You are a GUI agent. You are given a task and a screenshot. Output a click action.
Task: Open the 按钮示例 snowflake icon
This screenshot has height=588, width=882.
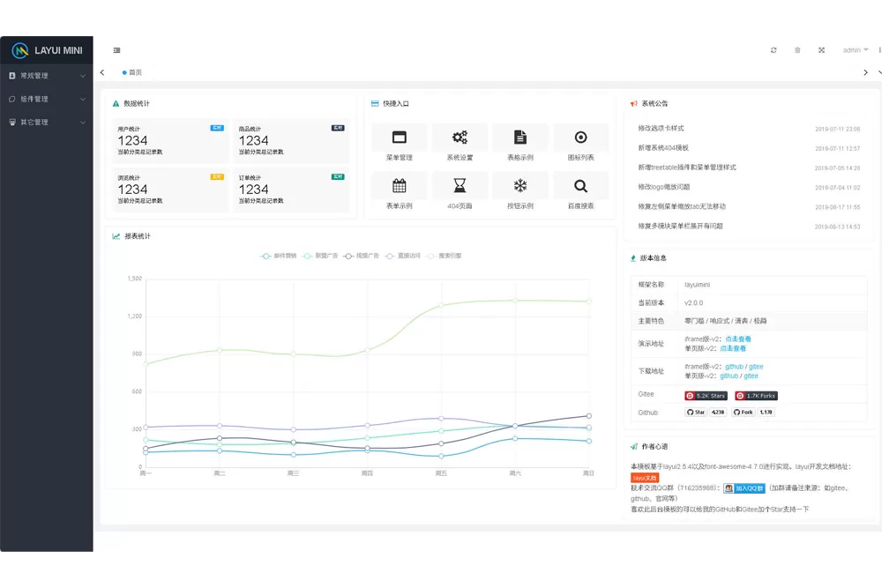(x=520, y=186)
